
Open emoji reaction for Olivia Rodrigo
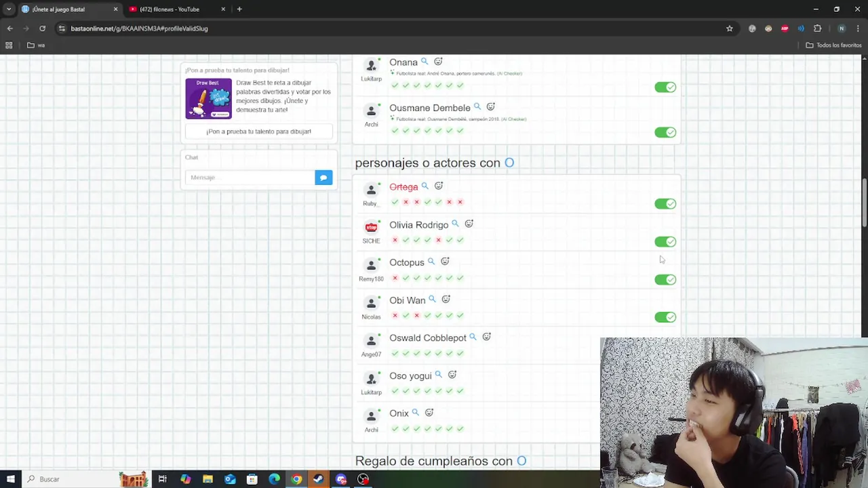pyautogui.click(x=469, y=224)
